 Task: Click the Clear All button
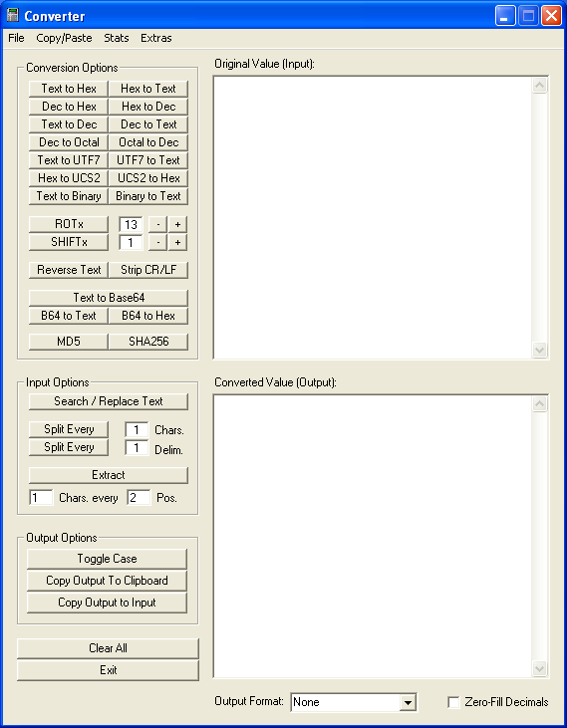(108, 648)
